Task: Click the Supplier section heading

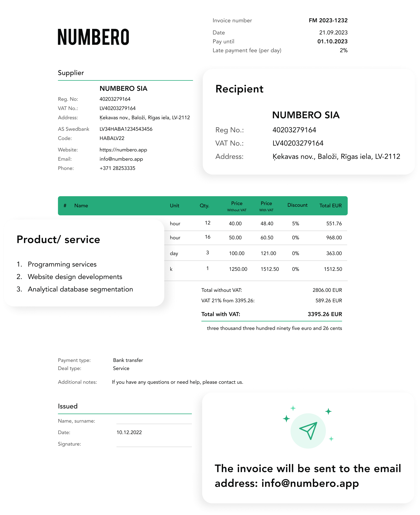Action: point(71,73)
